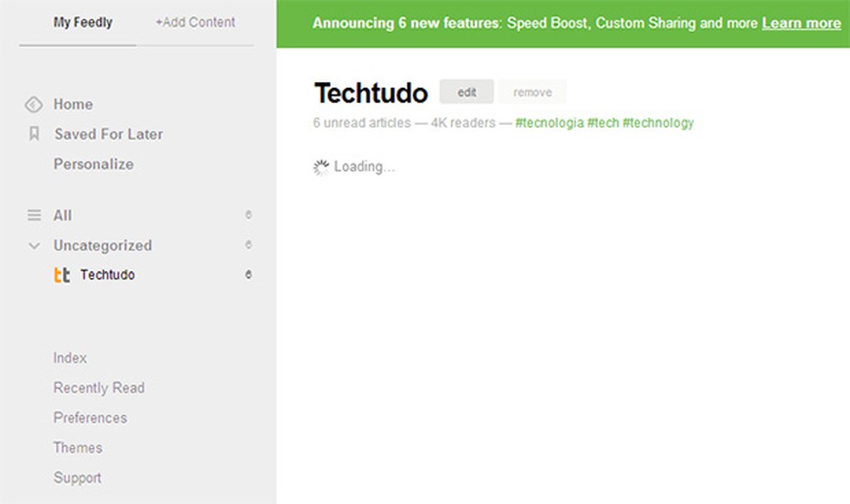Open Themes in the sidebar
This screenshot has height=504, width=850.
pyautogui.click(x=78, y=448)
